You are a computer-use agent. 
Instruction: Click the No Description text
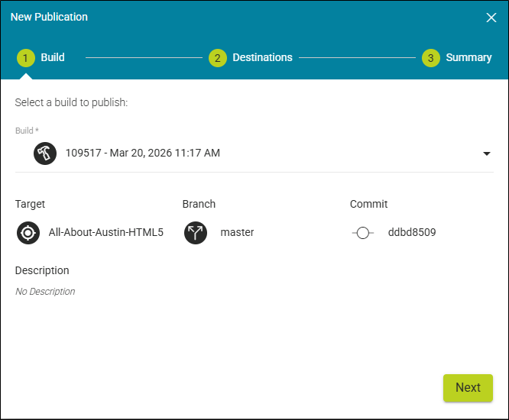[x=45, y=292]
